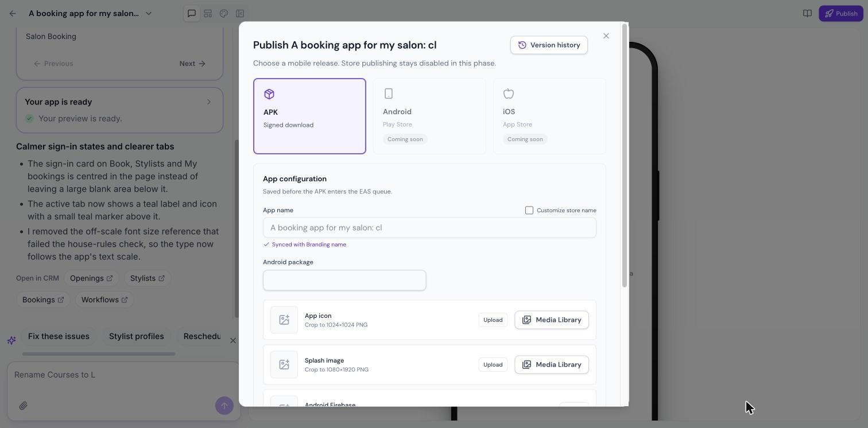Viewport: 868px width, 428px height.
Task: Send the chat message
Action: point(224,406)
